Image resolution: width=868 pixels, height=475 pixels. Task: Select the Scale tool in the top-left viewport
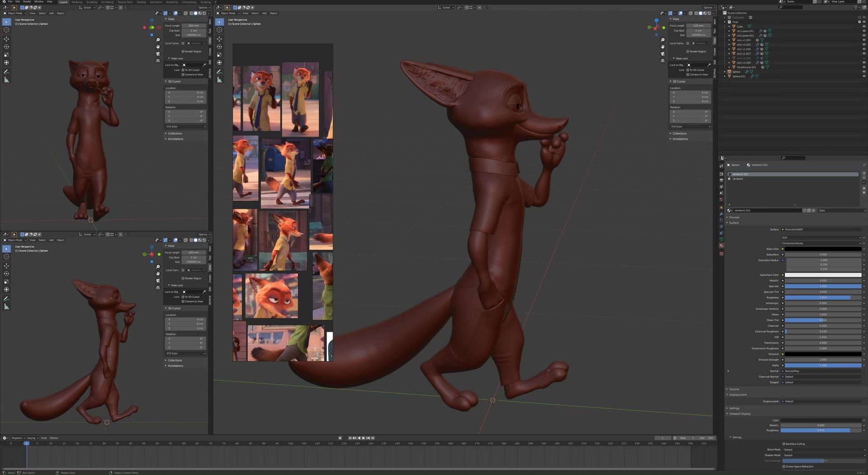6,55
